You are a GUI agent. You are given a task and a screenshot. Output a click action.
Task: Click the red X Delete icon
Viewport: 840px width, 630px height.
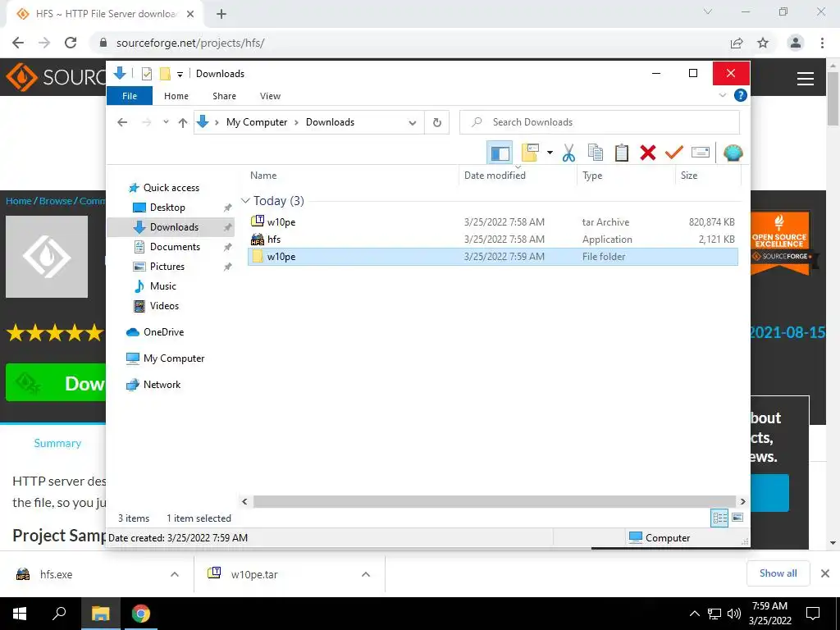coord(648,153)
